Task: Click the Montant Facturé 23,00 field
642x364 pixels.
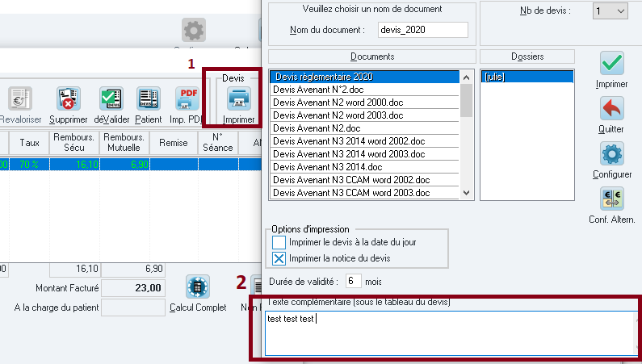Action: click(133, 288)
